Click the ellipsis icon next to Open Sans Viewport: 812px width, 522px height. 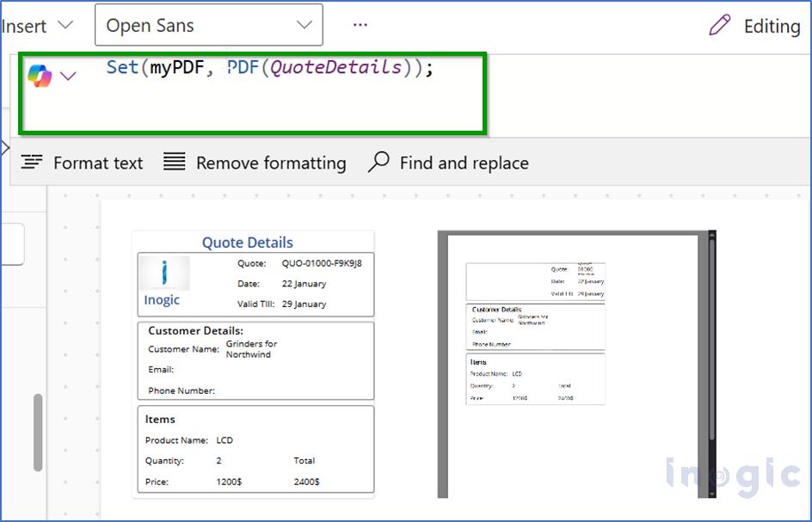(360, 25)
